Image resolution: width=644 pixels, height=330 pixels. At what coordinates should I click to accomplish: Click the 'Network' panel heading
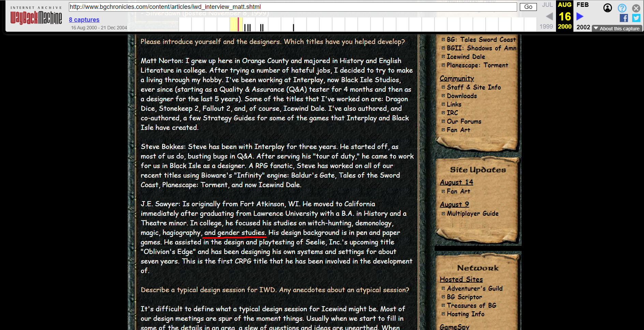(x=478, y=268)
